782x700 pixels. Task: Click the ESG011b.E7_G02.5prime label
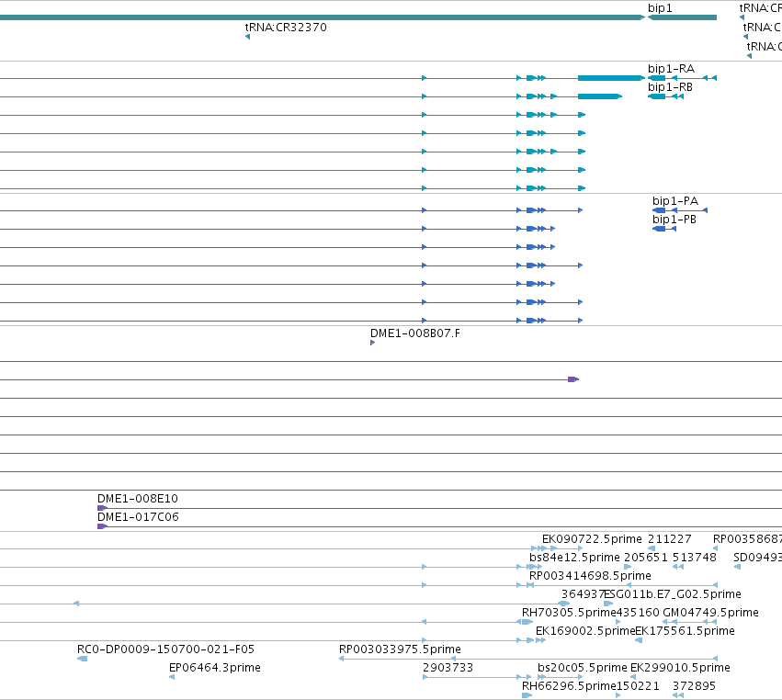pyautogui.click(x=673, y=593)
